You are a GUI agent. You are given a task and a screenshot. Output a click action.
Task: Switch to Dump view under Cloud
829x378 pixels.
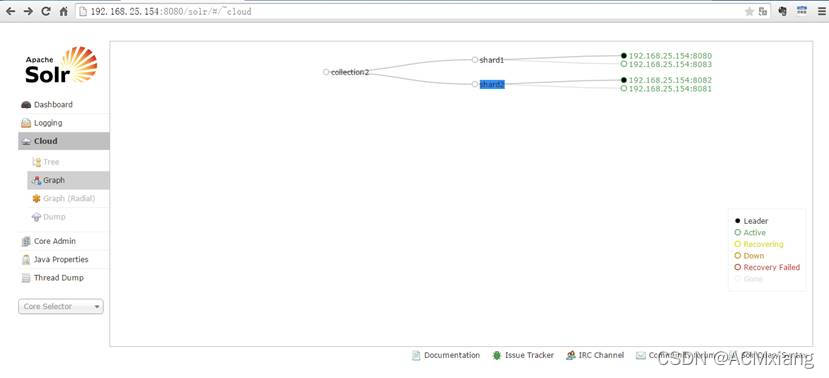pyautogui.click(x=68, y=217)
